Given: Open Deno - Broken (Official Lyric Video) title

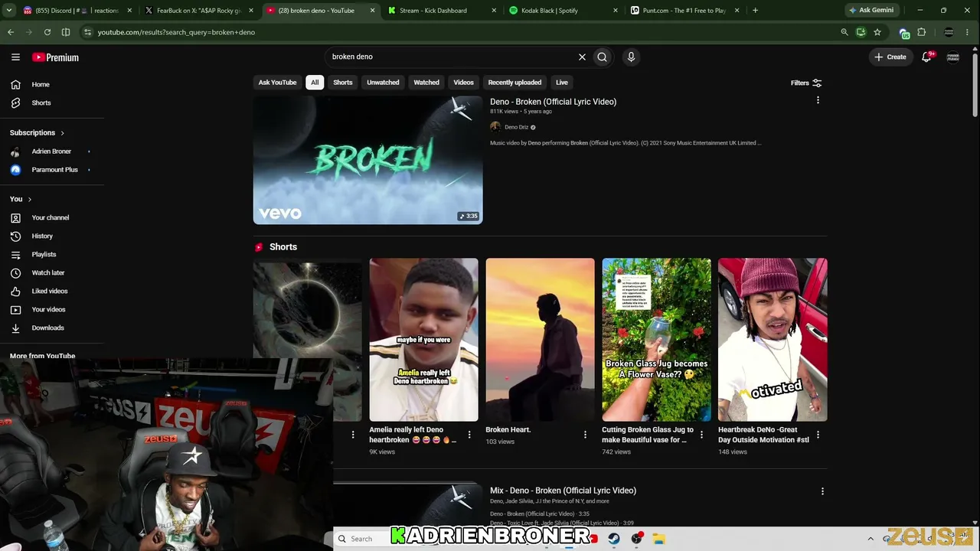Looking at the screenshot, I should (x=553, y=102).
